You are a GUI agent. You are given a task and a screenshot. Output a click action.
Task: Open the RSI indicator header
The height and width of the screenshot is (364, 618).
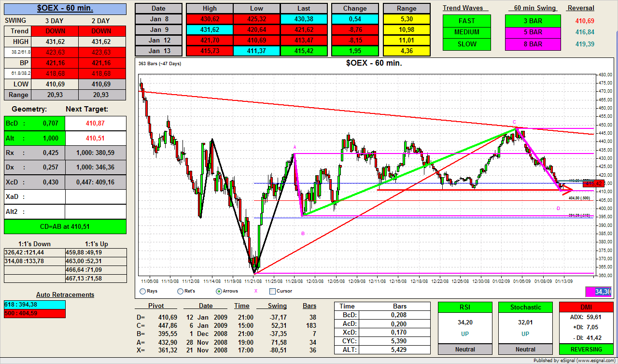pyautogui.click(x=465, y=307)
